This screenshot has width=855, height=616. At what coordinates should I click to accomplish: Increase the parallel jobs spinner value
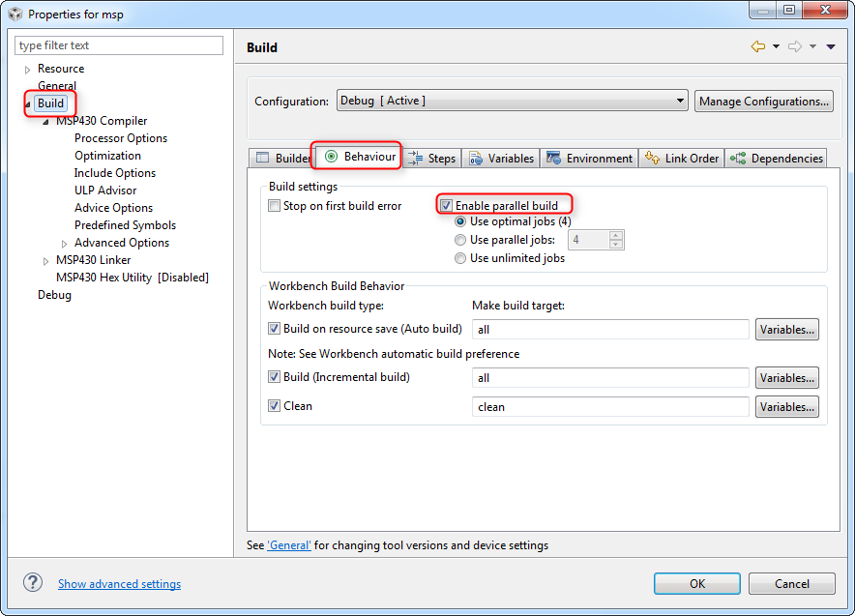[x=616, y=236]
